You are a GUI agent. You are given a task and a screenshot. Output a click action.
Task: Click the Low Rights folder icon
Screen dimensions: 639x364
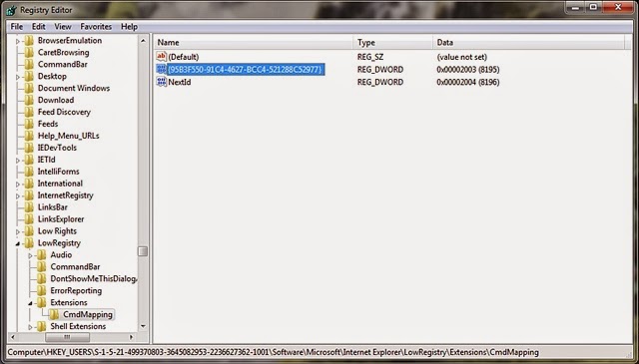point(29,230)
